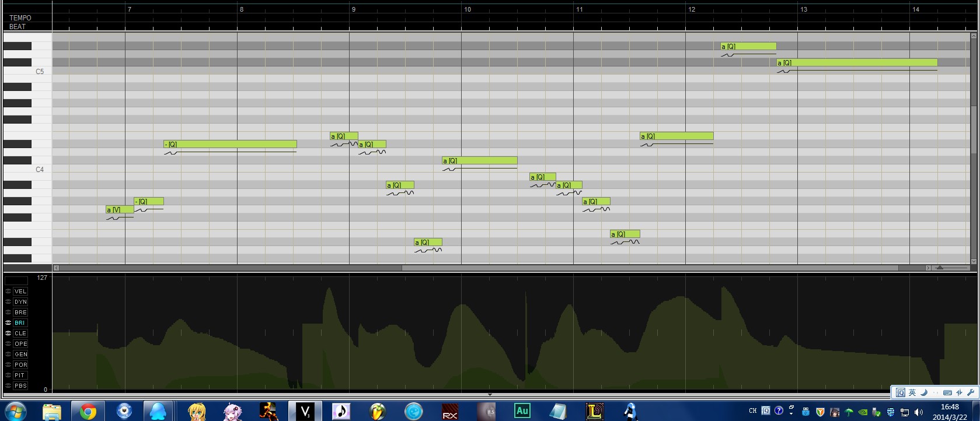Select the PIT parameter button

pos(20,375)
